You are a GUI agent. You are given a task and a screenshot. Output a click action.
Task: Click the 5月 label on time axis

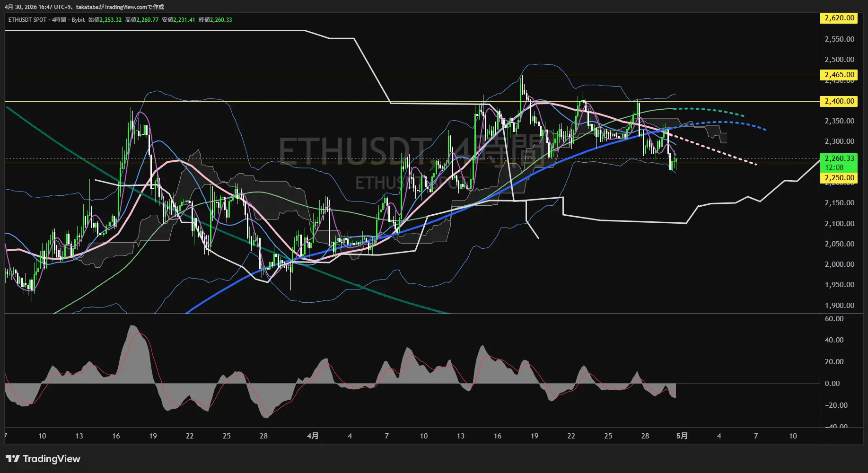pos(682,436)
